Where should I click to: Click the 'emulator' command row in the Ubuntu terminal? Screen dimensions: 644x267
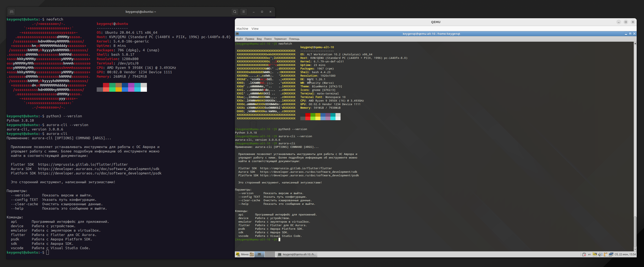pyautogui.click(x=55, y=231)
